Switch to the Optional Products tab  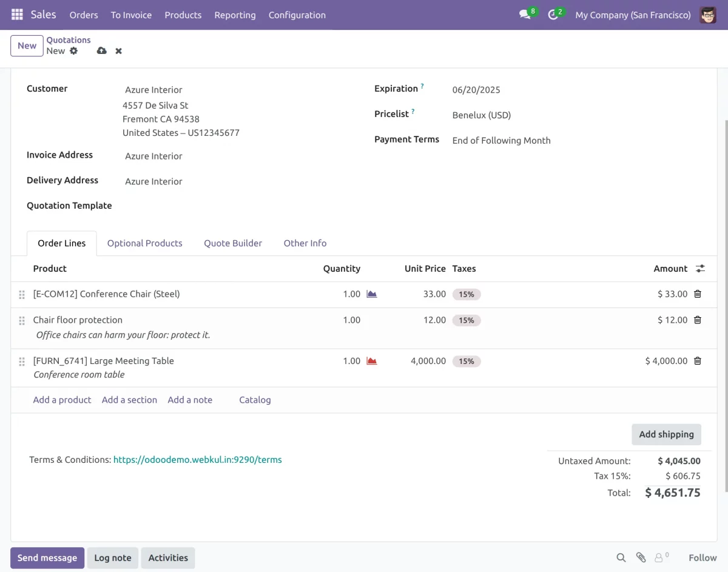[x=144, y=243]
